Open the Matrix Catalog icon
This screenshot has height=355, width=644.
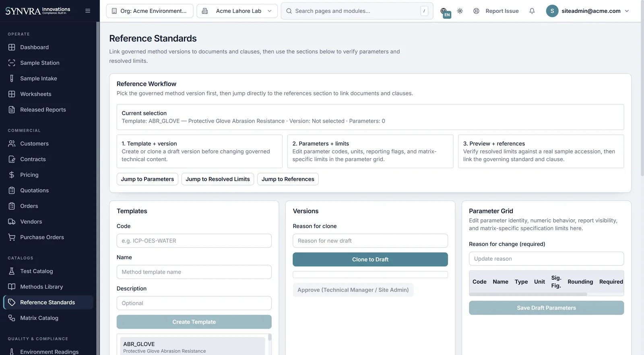pyautogui.click(x=12, y=318)
